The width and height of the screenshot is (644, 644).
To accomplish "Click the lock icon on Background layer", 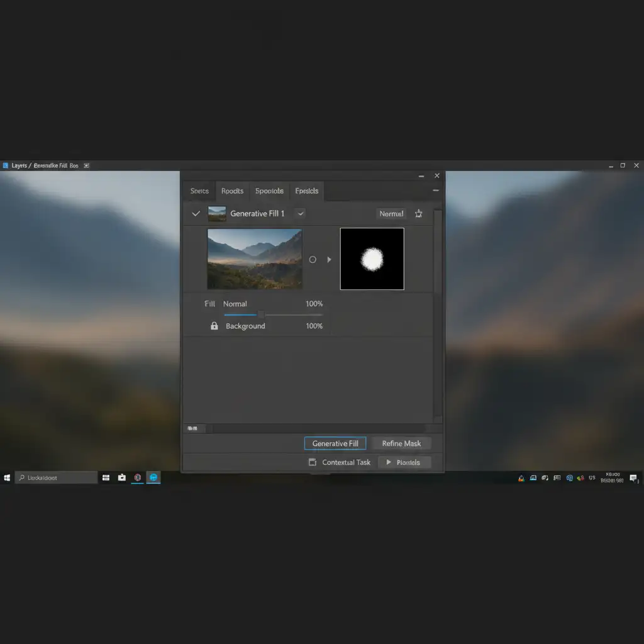I will pos(214,326).
